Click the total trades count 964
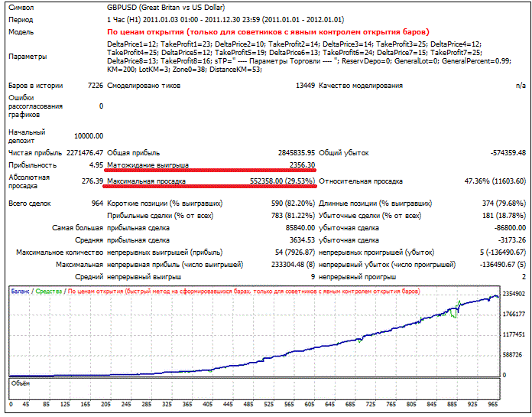Image resolution: width=532 pixels, height=417 pixels. click(97, 204)
